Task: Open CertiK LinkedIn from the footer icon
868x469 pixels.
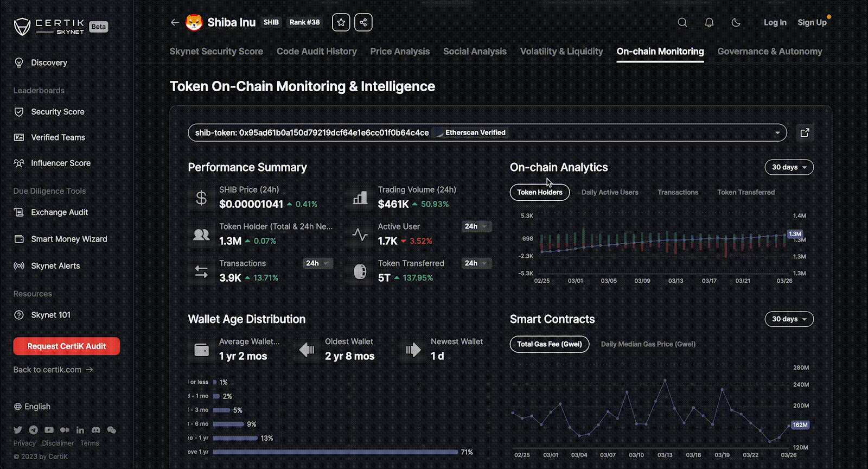Action: pyautogui.click(x=80, y=430)
